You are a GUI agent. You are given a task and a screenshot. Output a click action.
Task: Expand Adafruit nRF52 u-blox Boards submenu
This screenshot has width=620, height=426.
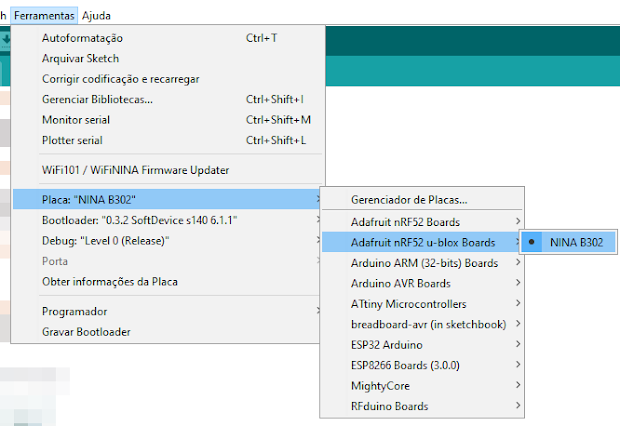point(422,242)
